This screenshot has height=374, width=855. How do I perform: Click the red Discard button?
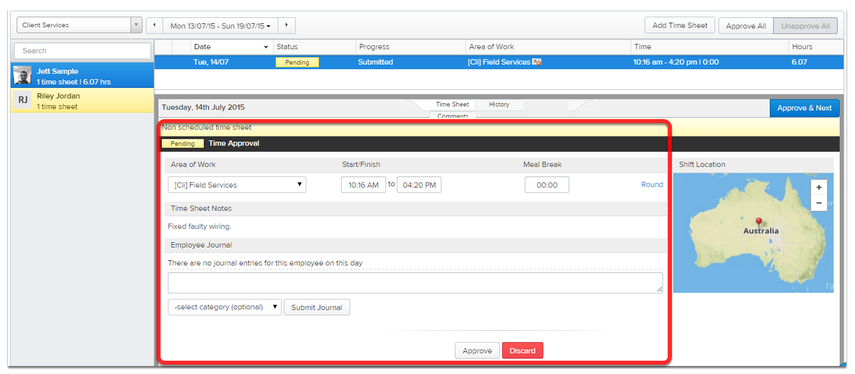pos(522,351)
